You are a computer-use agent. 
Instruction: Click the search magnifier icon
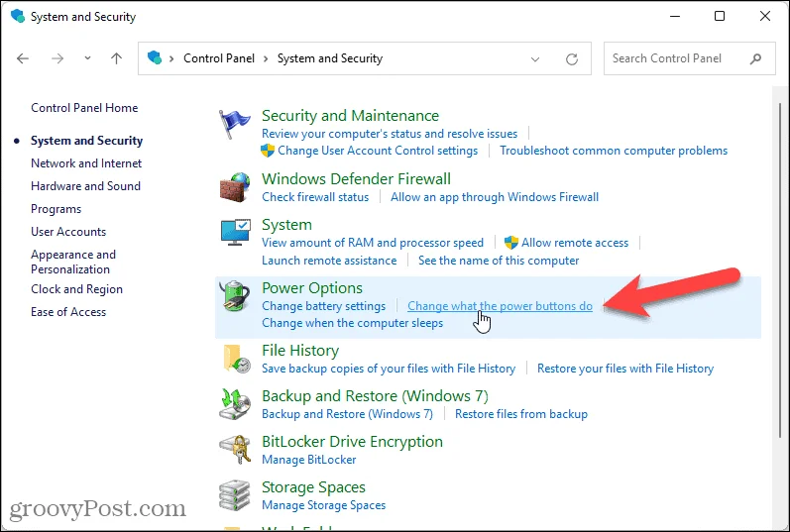755,58
